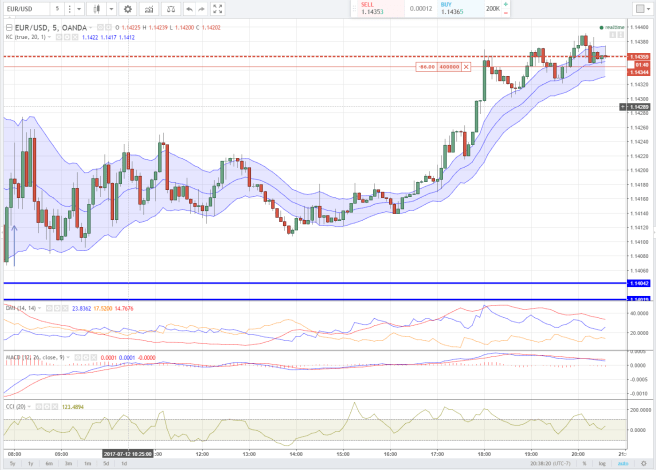Click the undo arrow in toolbar
Screen dimensions: 656x470
188,9
